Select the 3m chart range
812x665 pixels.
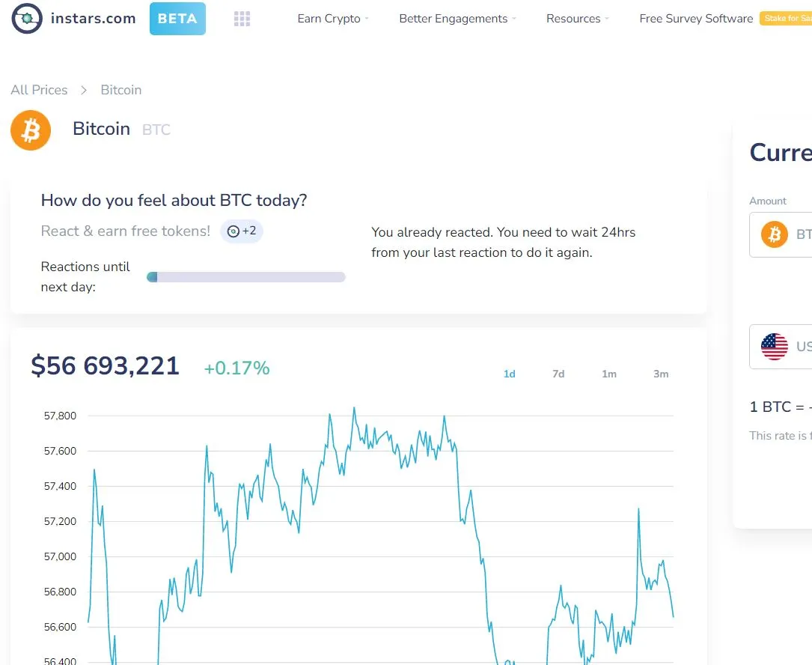pyautogui.click(x=661, y=374)
